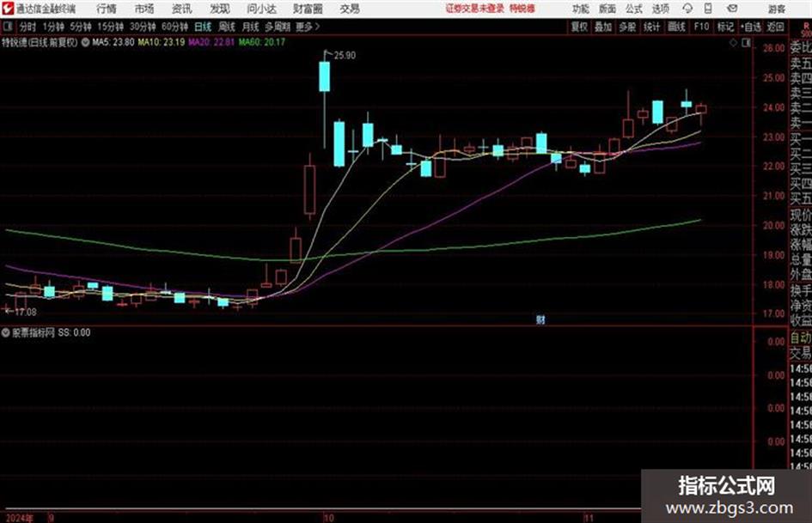Viewport: 812px width, 523px height.
Task: Click the 标记 mark button
Action: point(725,27)
